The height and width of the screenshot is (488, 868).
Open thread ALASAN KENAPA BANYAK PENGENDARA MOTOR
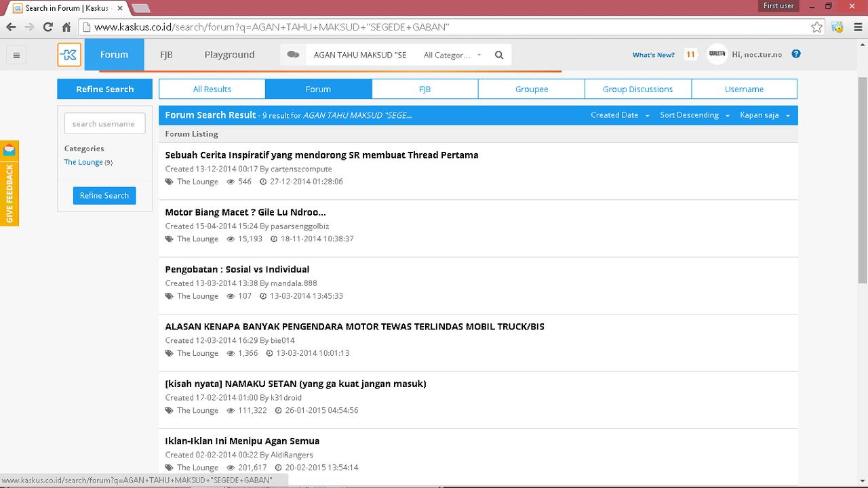click(x=355, y=327)
